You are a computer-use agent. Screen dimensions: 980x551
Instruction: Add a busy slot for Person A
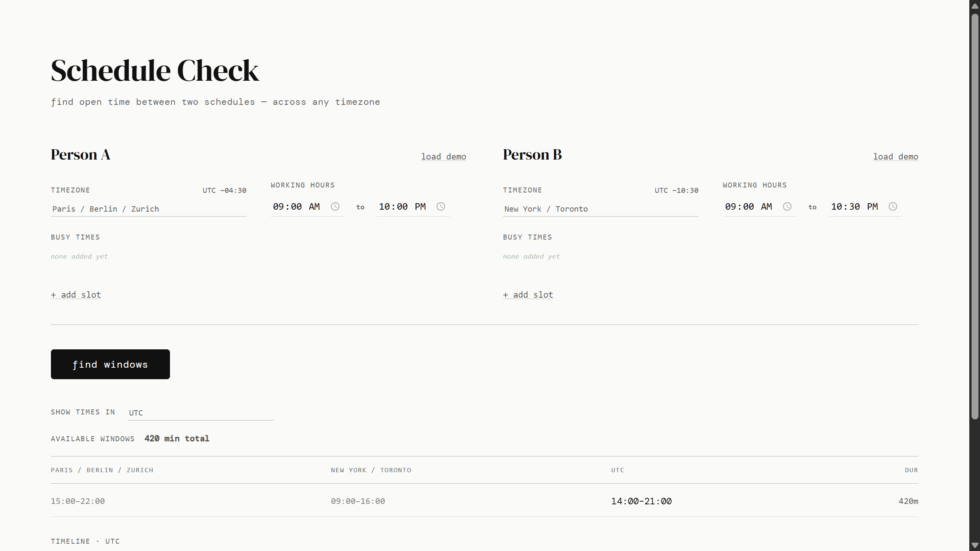pyautogui.click(x=76, y=295)
